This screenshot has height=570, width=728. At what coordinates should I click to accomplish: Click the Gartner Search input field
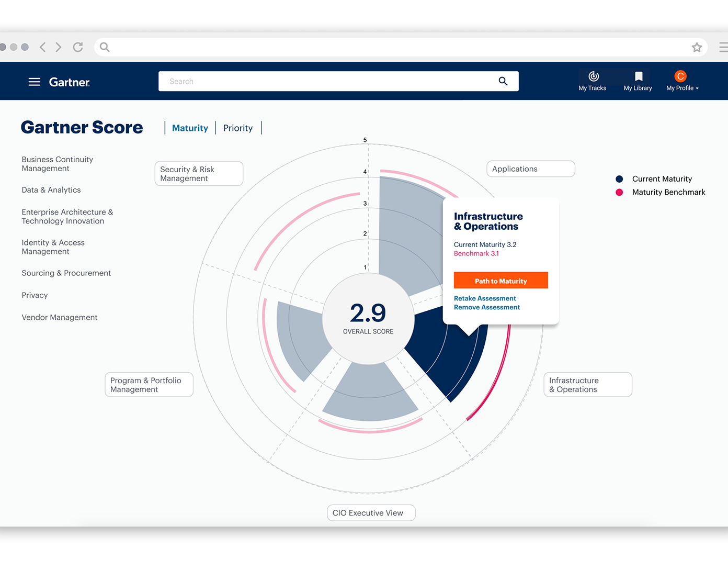(339, 81)
